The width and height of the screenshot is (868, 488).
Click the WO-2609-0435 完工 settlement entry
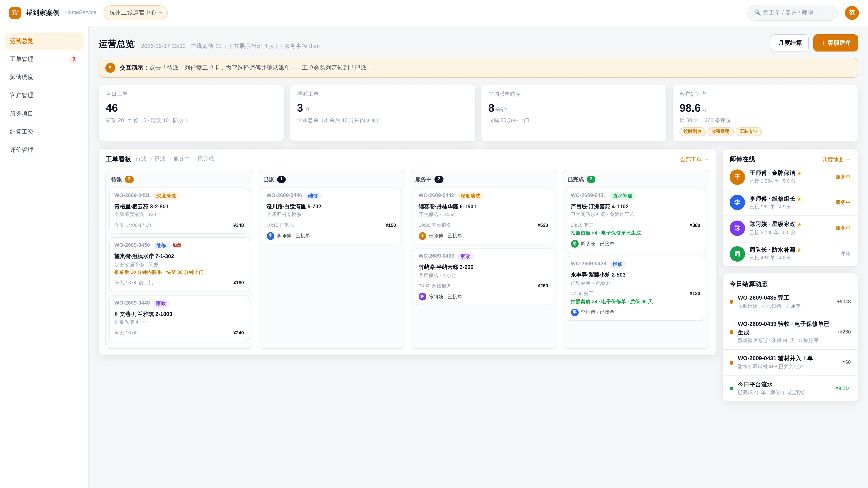point(790,302)
